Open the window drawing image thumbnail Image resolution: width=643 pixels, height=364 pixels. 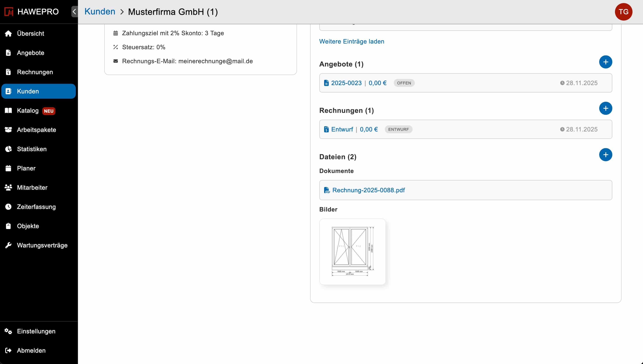[352, 252]
